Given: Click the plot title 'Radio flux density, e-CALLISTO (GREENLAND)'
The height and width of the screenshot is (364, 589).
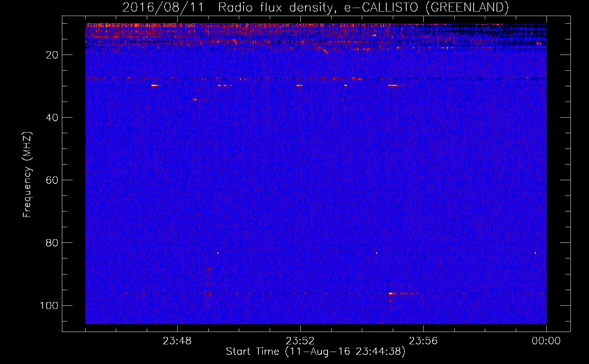Looking at the screenshot, I should pyautogui.click(x=363, y=7).
